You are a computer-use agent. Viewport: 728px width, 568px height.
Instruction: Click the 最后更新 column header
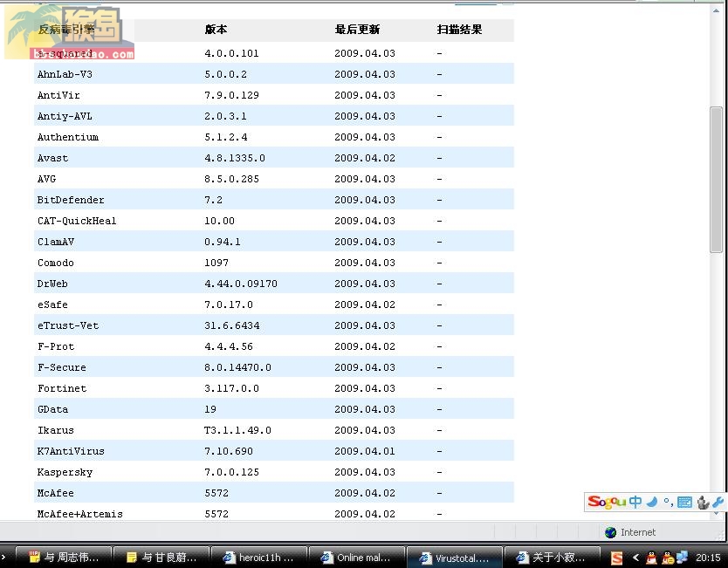point(358,30)
